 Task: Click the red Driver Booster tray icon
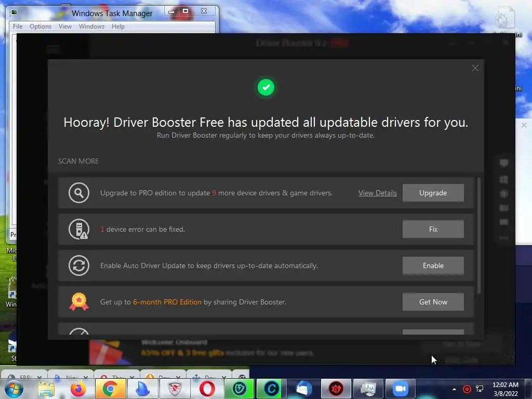click(467, 389)
